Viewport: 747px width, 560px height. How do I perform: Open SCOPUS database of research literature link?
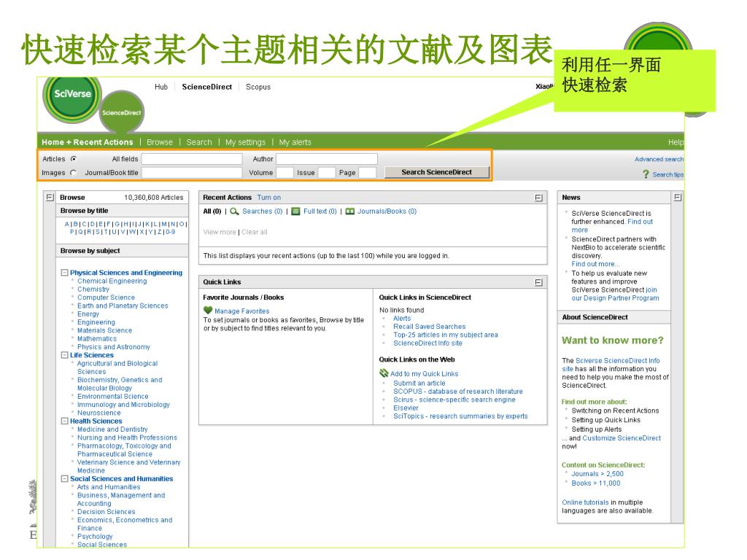pyautogui.click(x=458, y=392)
